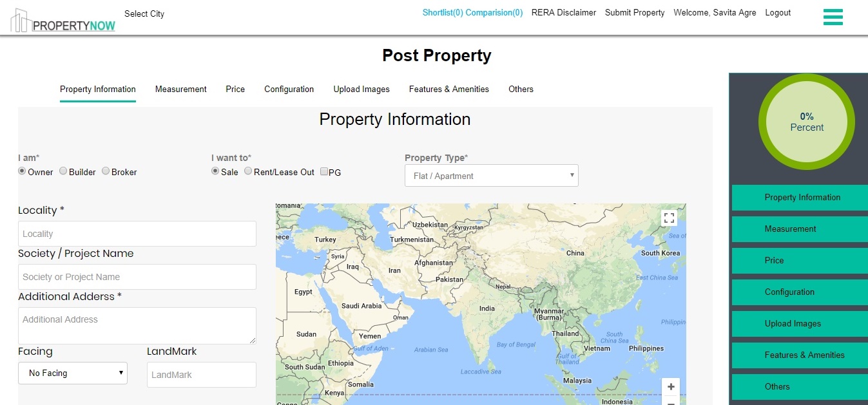Viewport: 868px width, 405px height.
Task: Click the Thailand label on the map
Action: point(565,334)
